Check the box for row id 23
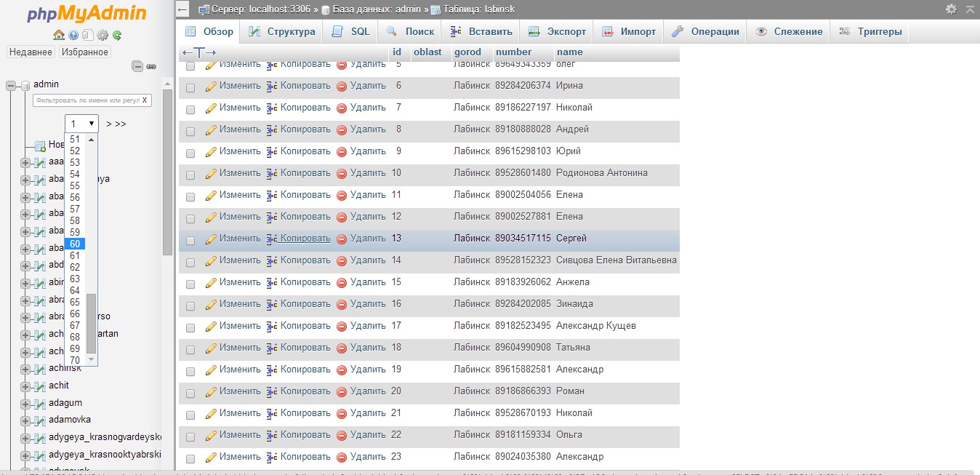Image resolution: width=980 pixels, height=475 pixels. 190,459
